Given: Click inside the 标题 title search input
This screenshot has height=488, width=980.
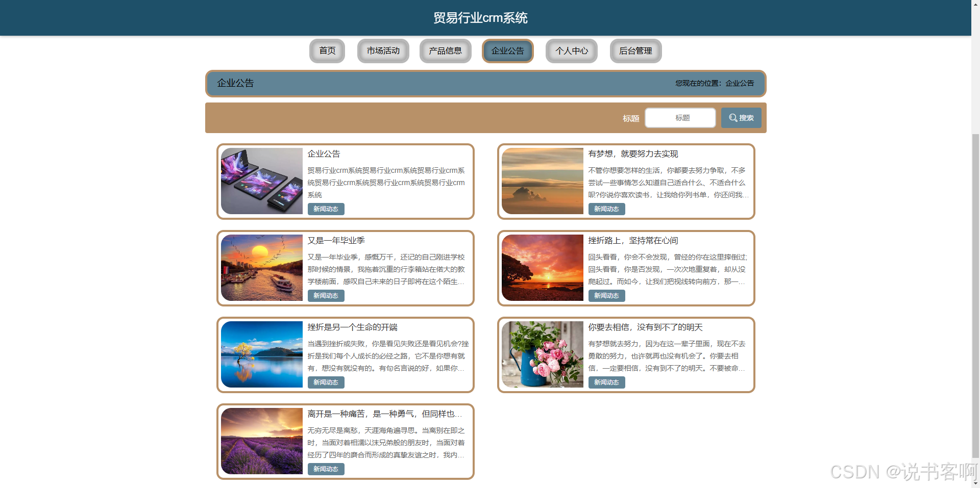Looking at the screenshot, I should click(680, 117).
